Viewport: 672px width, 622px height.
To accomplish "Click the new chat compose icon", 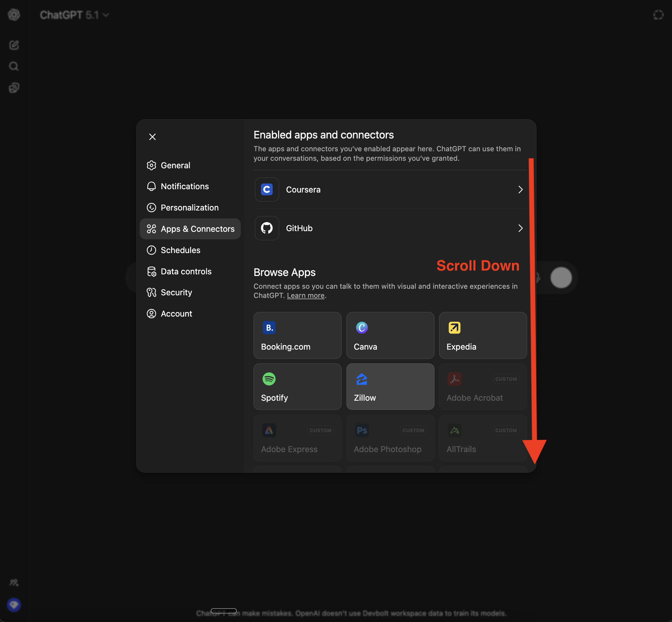I will click(x=14, y=45).
